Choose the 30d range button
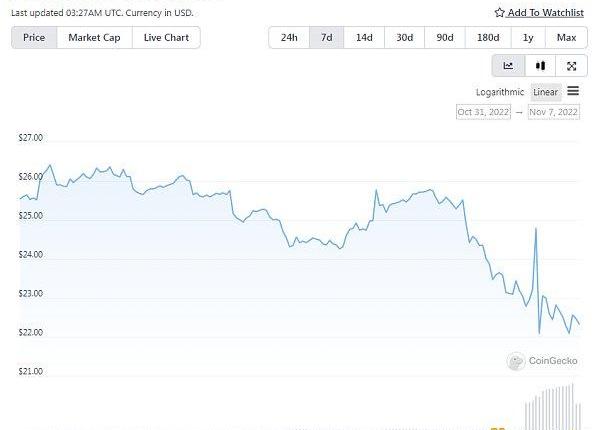 (404, 37)
